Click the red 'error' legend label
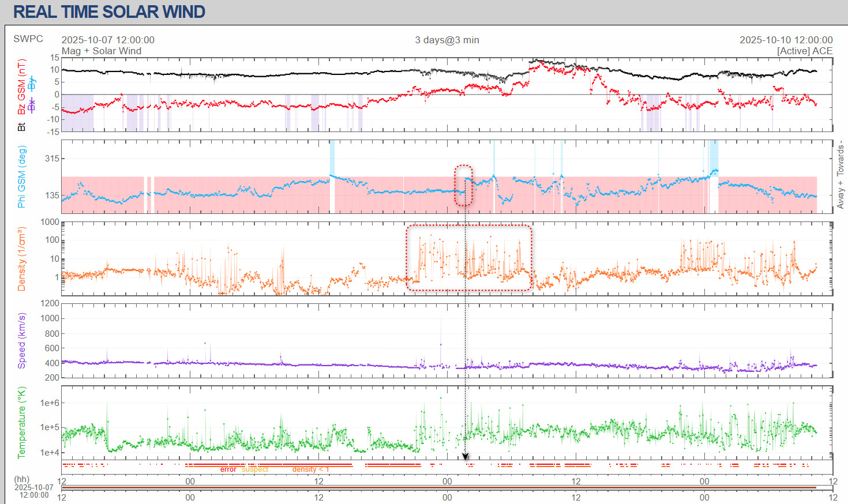This screenshot has width=848, height=504. click(x=228, y=469)
